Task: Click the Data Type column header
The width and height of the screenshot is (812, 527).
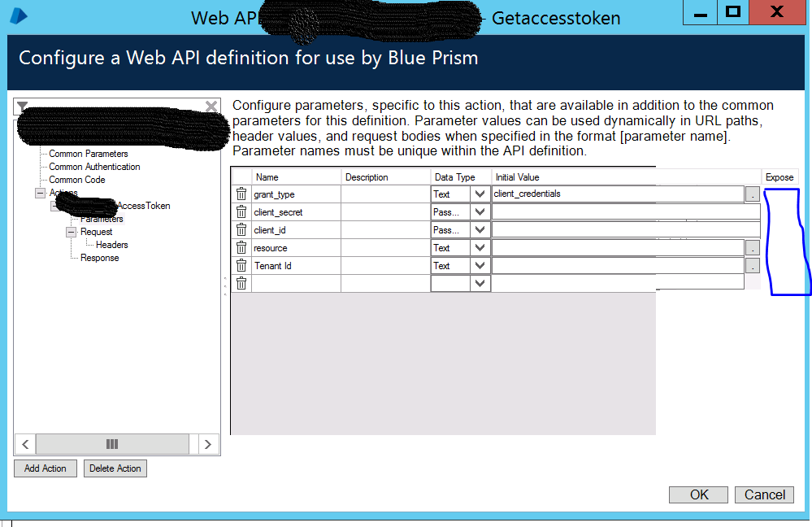Action: 460,176
